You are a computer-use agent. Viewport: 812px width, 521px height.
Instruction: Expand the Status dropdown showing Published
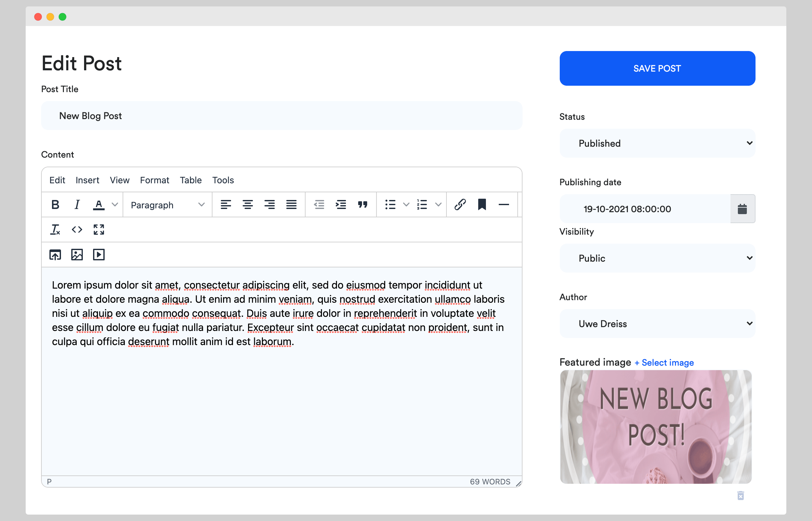(x=657, y=143)
